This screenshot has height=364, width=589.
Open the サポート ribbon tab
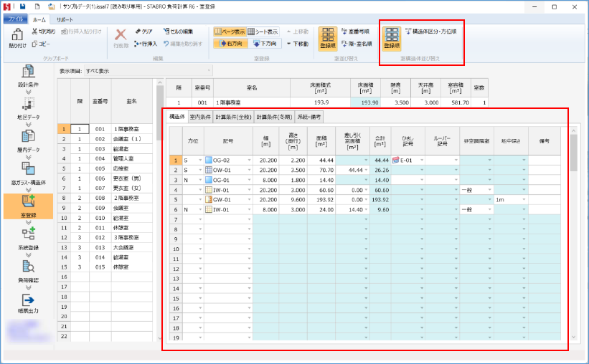(65, 19)
